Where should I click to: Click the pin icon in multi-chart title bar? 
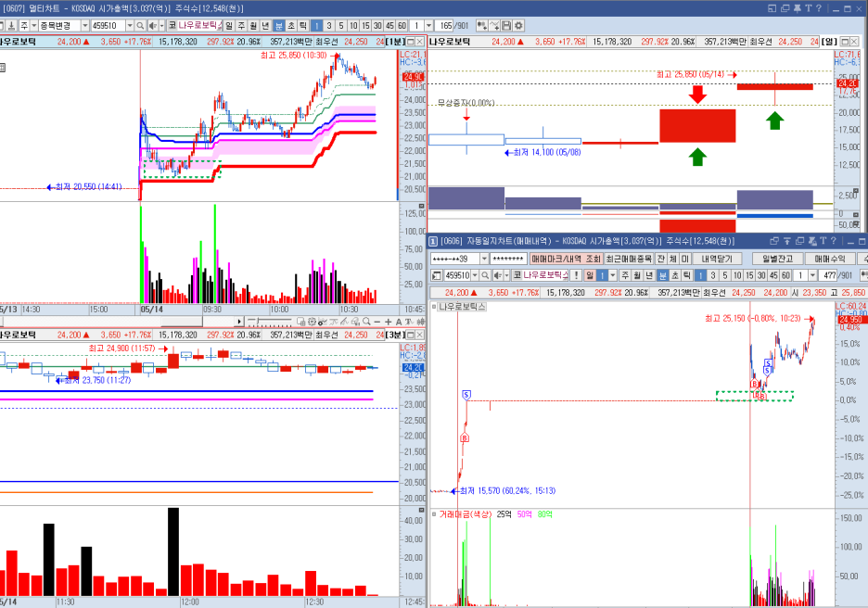[x=797, y=8]
